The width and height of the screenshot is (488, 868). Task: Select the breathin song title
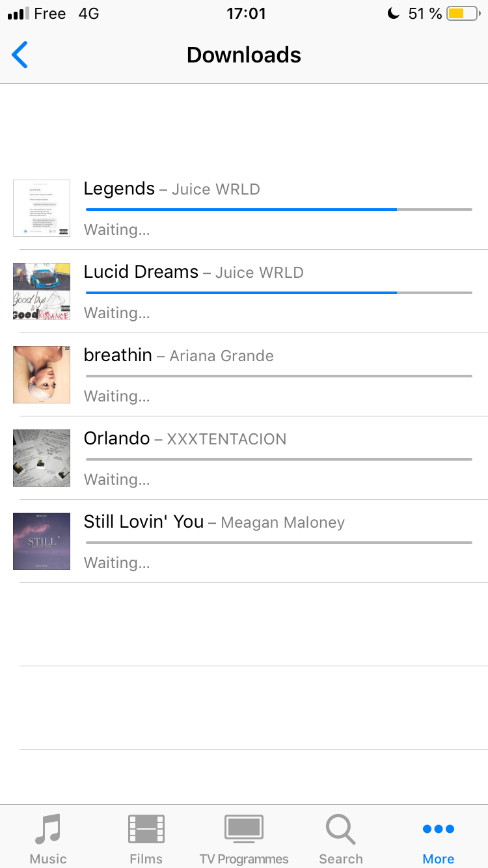(118, 355)
